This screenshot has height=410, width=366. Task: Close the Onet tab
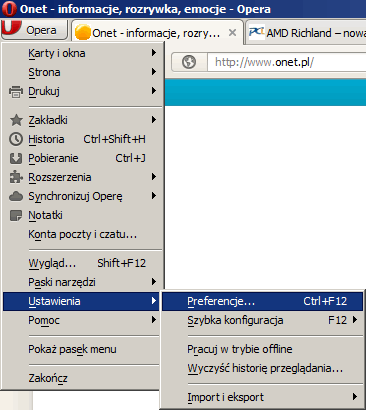point(232,33)
